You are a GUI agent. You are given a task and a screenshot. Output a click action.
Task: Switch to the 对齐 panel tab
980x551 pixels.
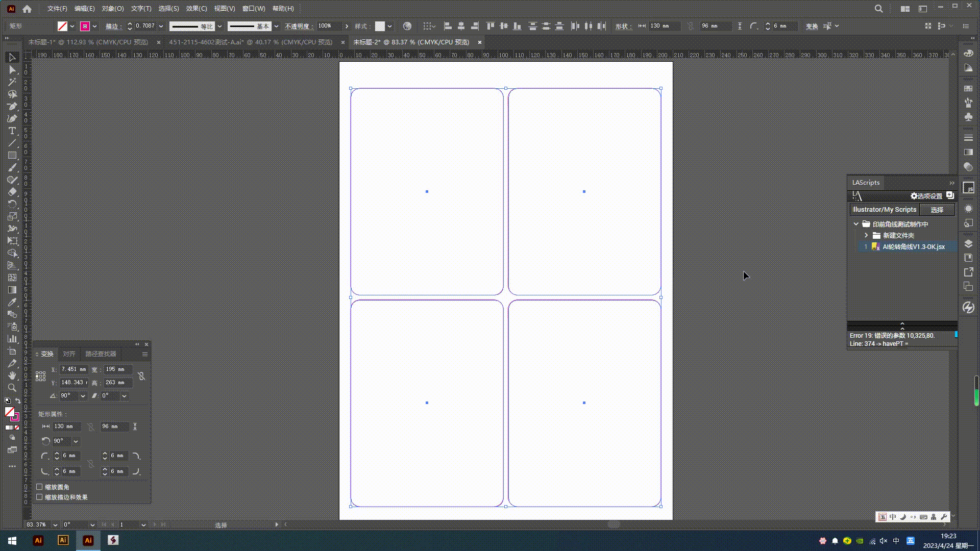point(69,354)
